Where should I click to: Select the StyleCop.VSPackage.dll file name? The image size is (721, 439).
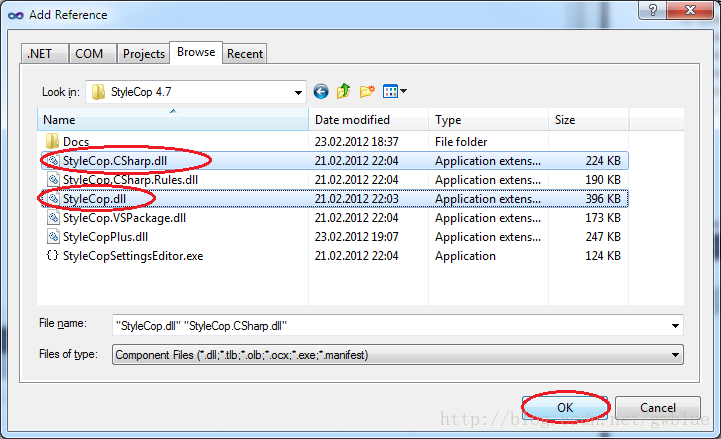point(124,218)
